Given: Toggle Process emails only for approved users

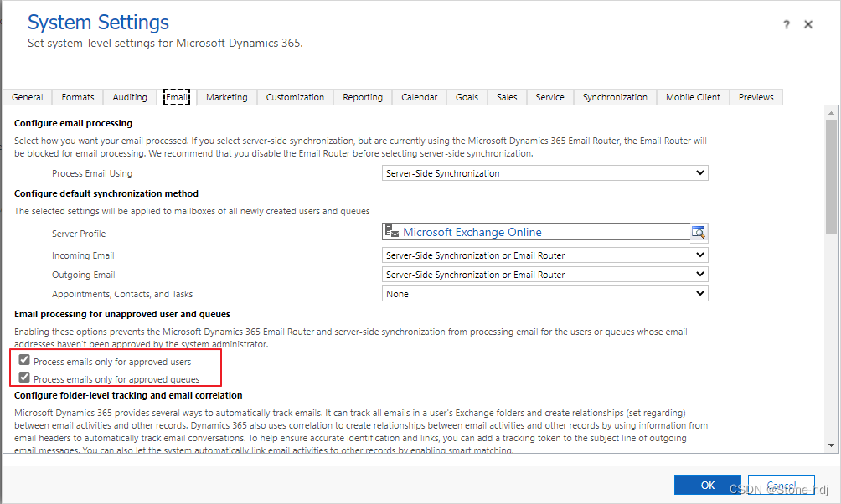Looking at the screenshot, I should point(24,360).
